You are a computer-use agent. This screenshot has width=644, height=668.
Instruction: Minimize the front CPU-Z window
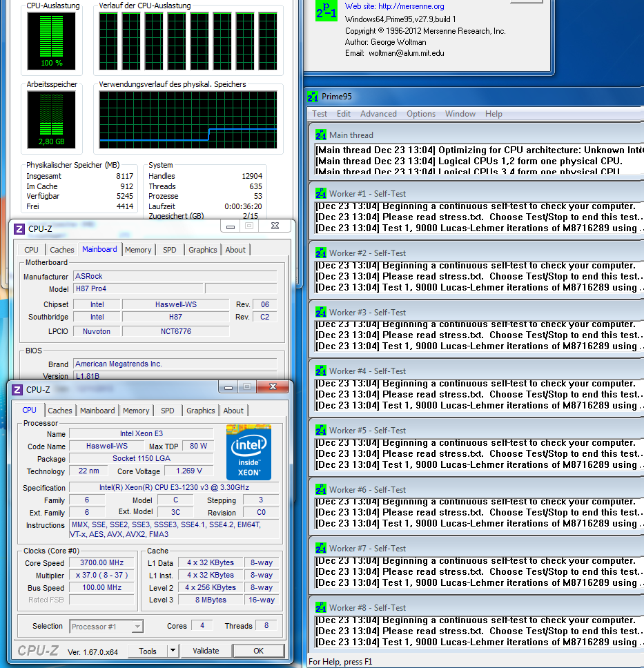point(228,387)
